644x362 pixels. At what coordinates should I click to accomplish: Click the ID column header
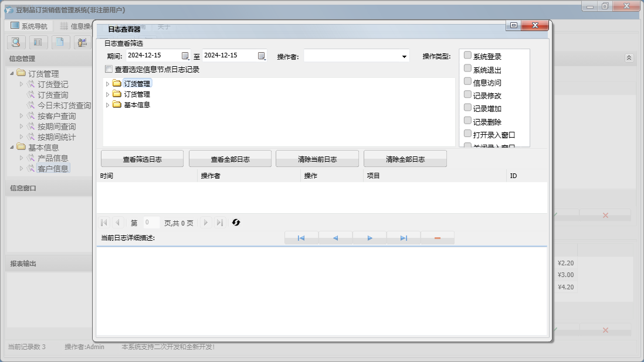point(527,176)
